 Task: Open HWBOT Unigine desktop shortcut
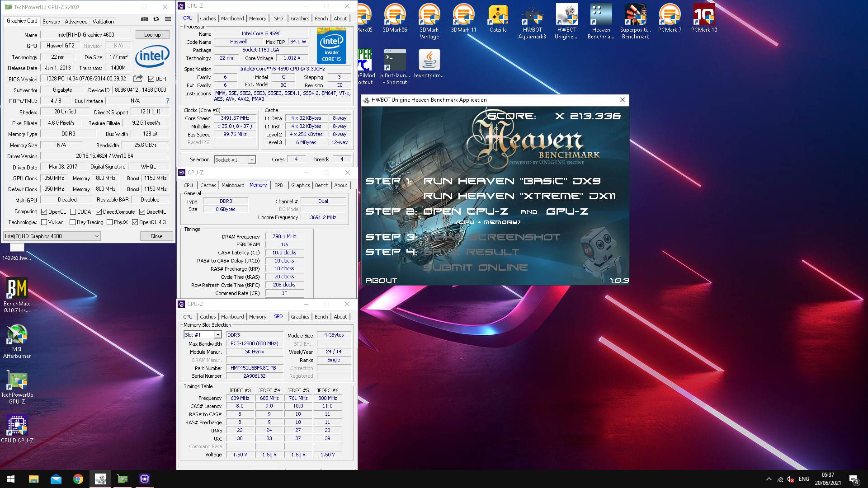[566, 21]
